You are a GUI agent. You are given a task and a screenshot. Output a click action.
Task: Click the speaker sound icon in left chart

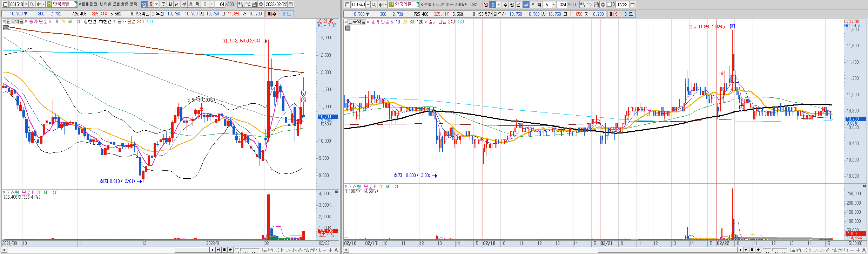39,4
